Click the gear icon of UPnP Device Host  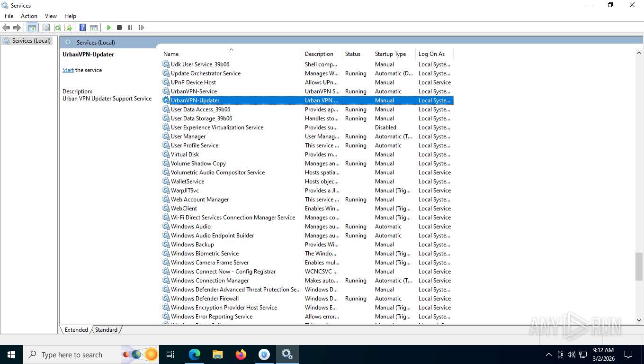[x=166, y=82]
